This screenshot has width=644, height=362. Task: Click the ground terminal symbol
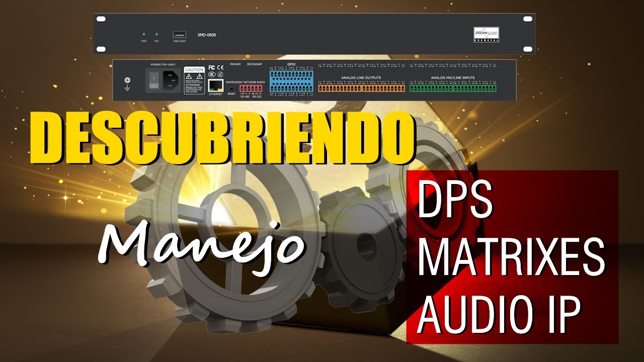click(128, 83)
